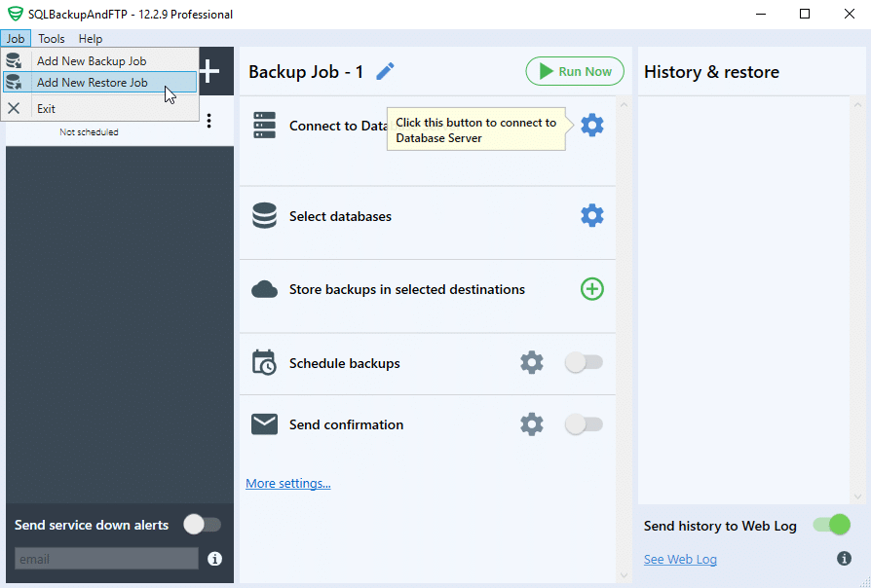This screenshot has height=588, width=871.
Task: Click the info icon beside the email field
Action: (213, 559)
